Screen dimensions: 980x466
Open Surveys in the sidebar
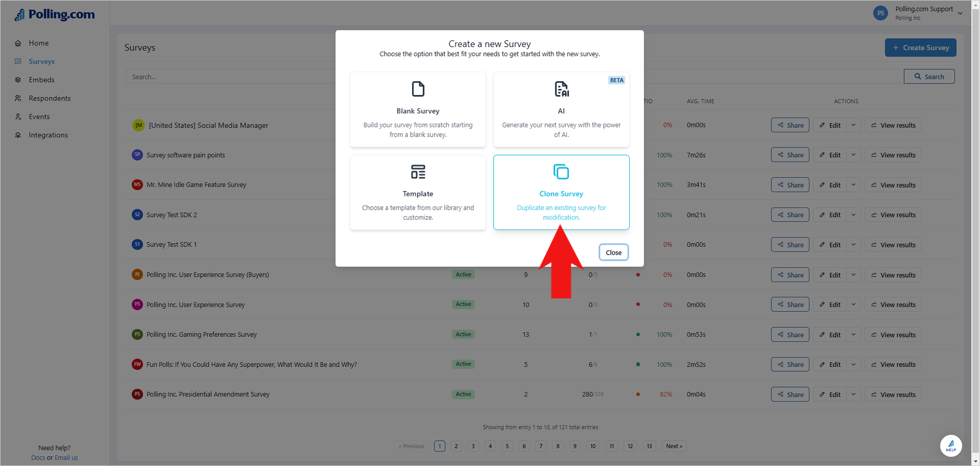(42, 61)
